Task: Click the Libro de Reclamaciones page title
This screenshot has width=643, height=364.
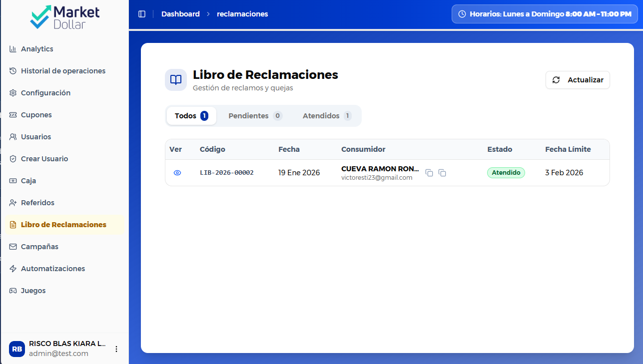Action: [265, 75]
